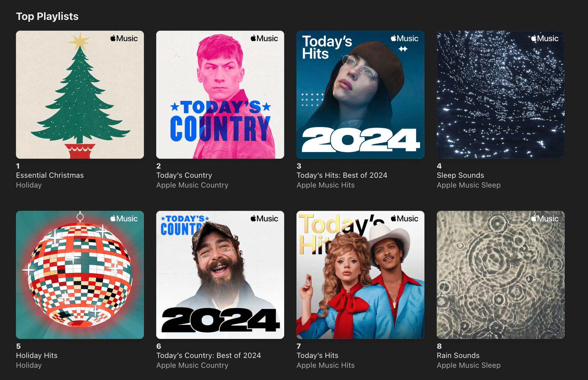588x380 pixels.
Task: Click the Rain Sounds title link
Action: 458,355
